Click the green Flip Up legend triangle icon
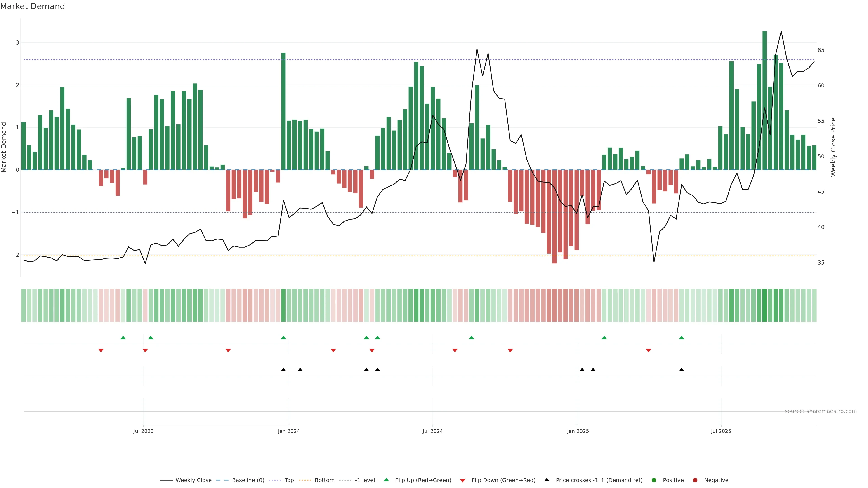The height and width of the screenshot is (488, 868). pyautogui.click(x=386, y=480)
